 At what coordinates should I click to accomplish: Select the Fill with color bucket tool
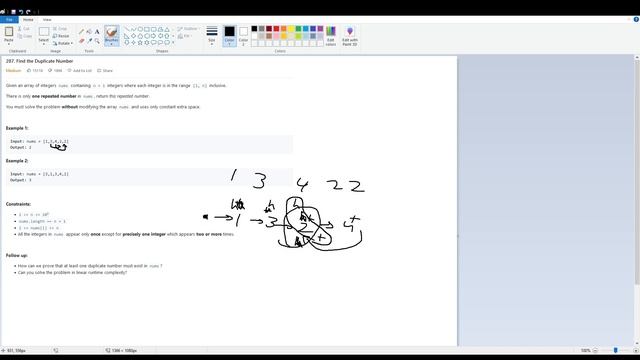[x=89, y=31]
